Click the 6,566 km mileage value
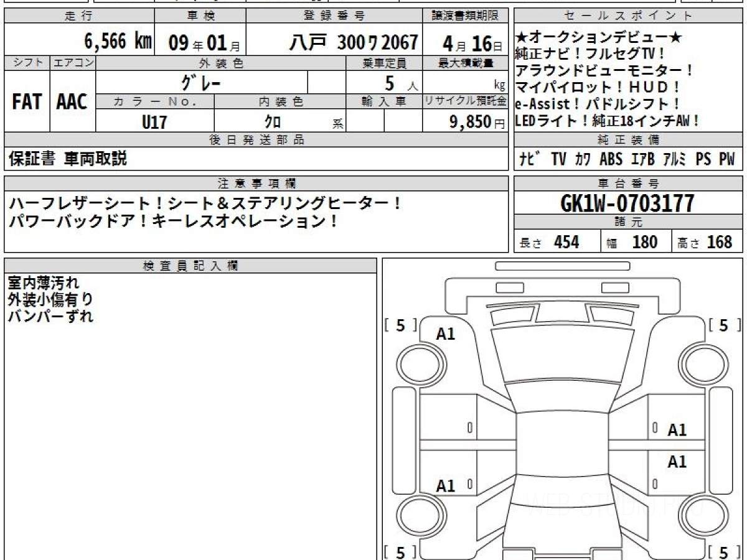Viewport: 747px width, 560px height. tap(117, 42)
